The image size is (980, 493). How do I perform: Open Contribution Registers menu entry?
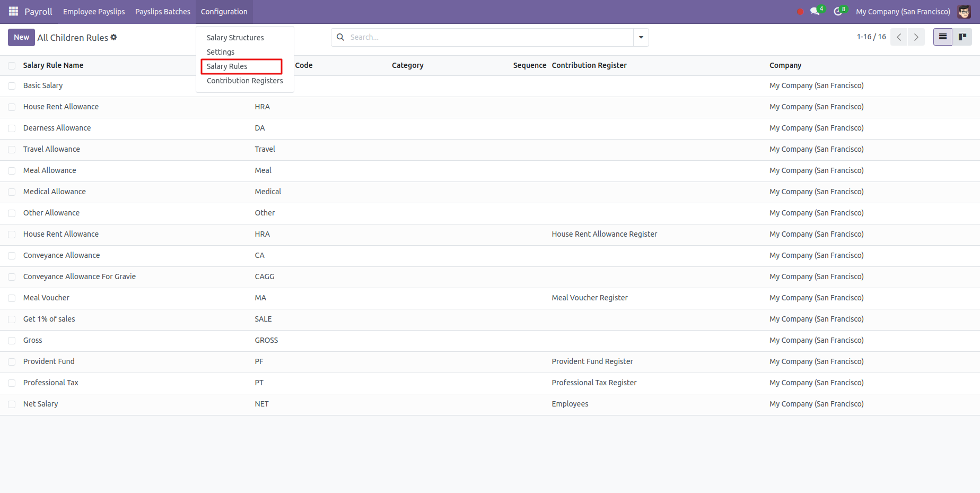coord(244,81)
